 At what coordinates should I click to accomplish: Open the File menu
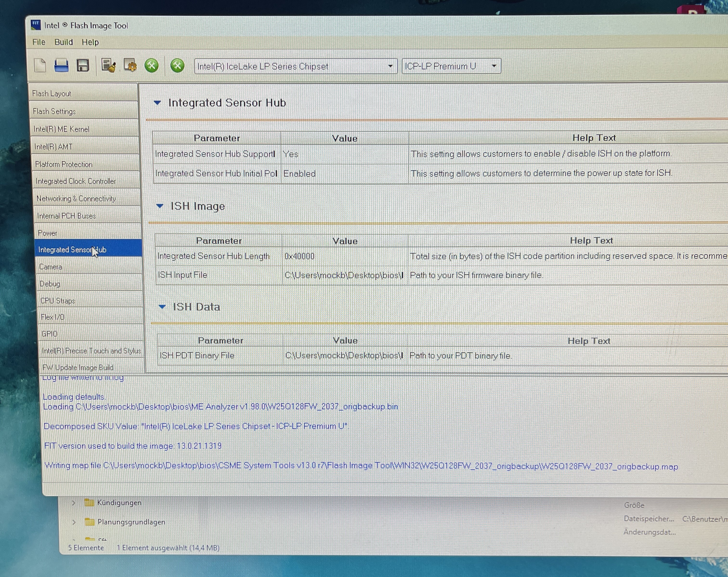39,42
